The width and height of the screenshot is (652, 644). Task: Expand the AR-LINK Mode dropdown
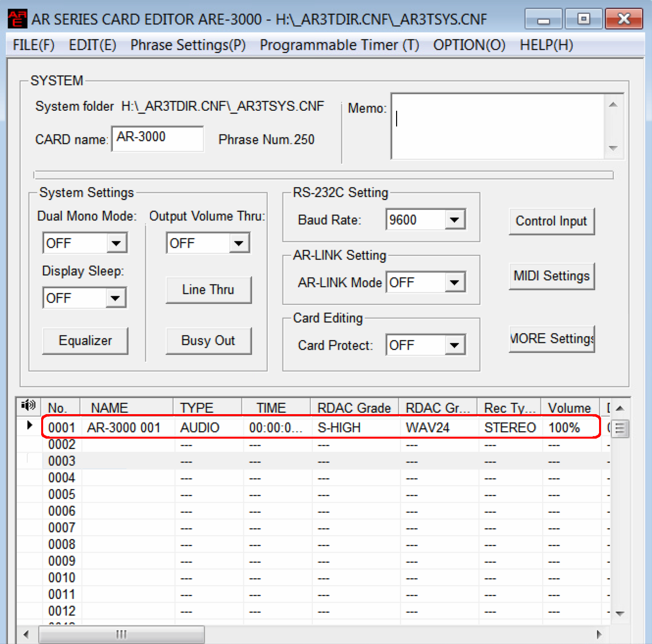pyautogui.click(x=455, y=282)
